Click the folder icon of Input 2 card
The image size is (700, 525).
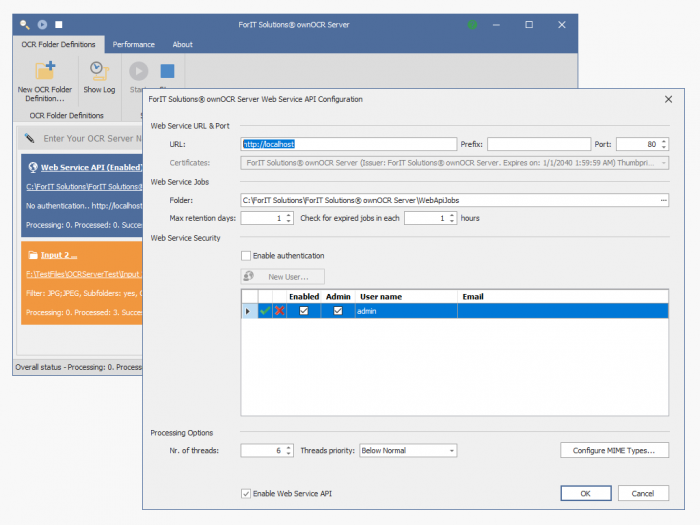[33, 255]
